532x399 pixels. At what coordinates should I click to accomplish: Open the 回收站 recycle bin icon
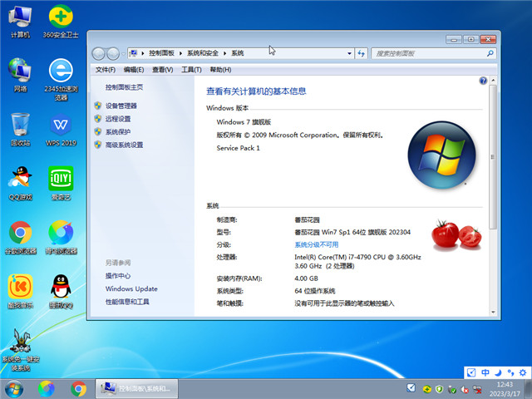pyautogui.click(x=20, y=130)
